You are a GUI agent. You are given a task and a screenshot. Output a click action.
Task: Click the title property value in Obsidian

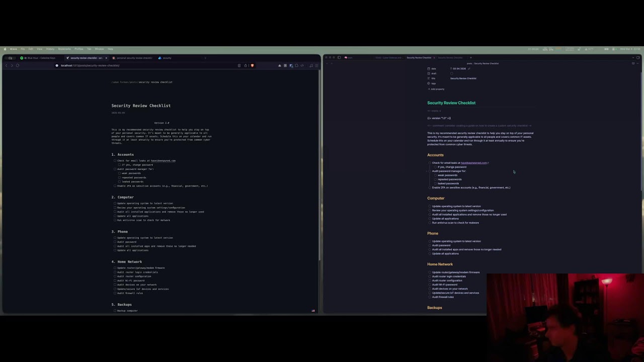(463, 78)
